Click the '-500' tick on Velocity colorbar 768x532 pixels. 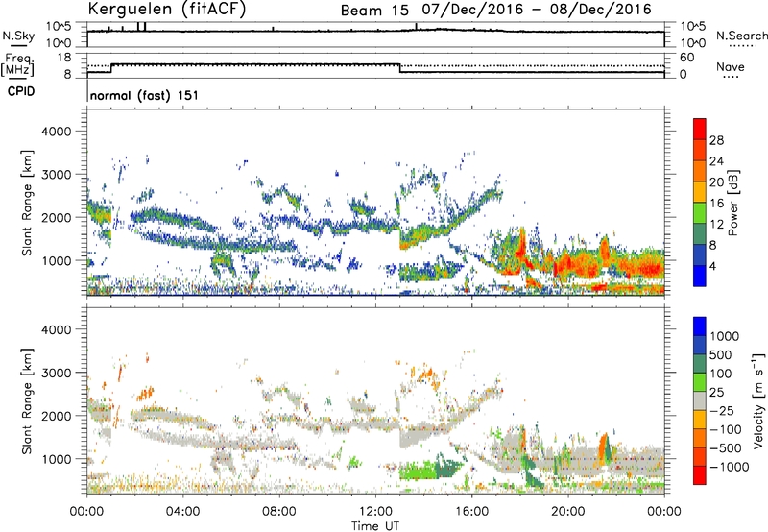726,447
